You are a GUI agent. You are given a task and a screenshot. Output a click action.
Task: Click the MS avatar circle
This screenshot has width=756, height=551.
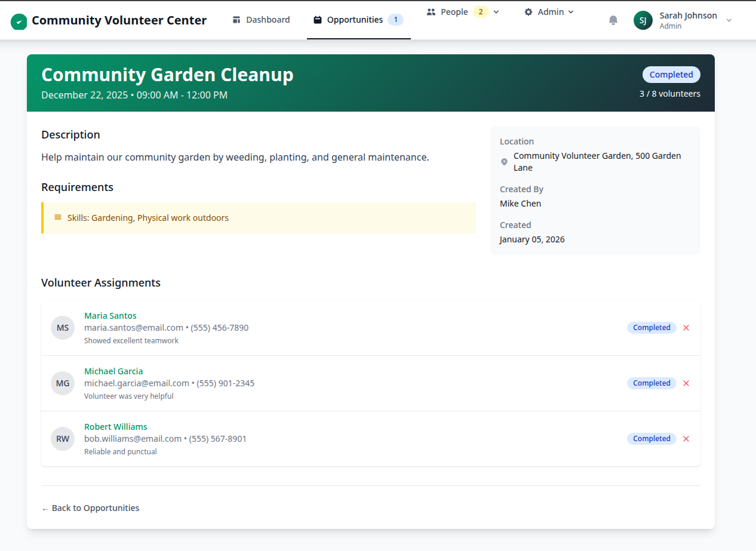63,328
